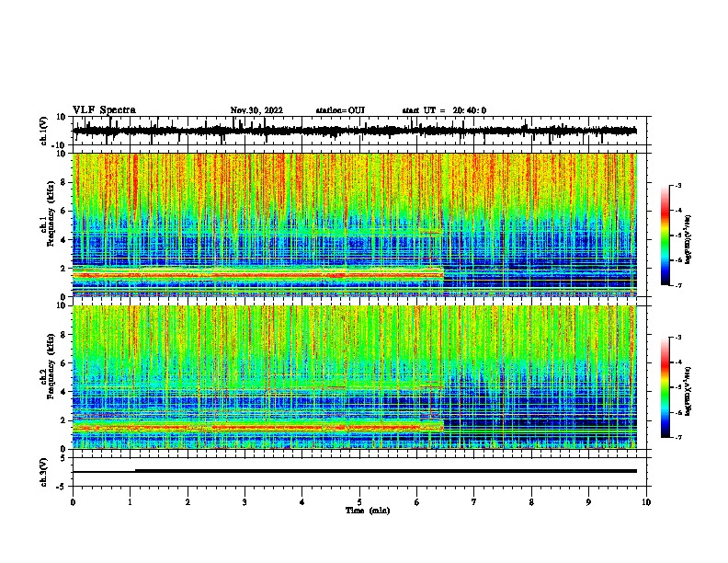Screen dimensions: 728x563
Task: Click time axis tick label 8
Action: tap(531, 502)
